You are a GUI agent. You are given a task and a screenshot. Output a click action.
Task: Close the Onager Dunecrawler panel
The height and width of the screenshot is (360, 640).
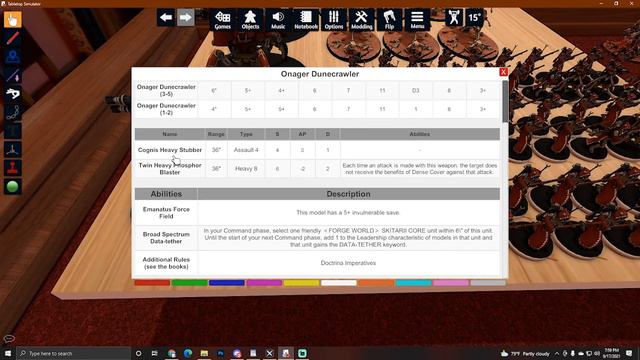click(503, 72)
